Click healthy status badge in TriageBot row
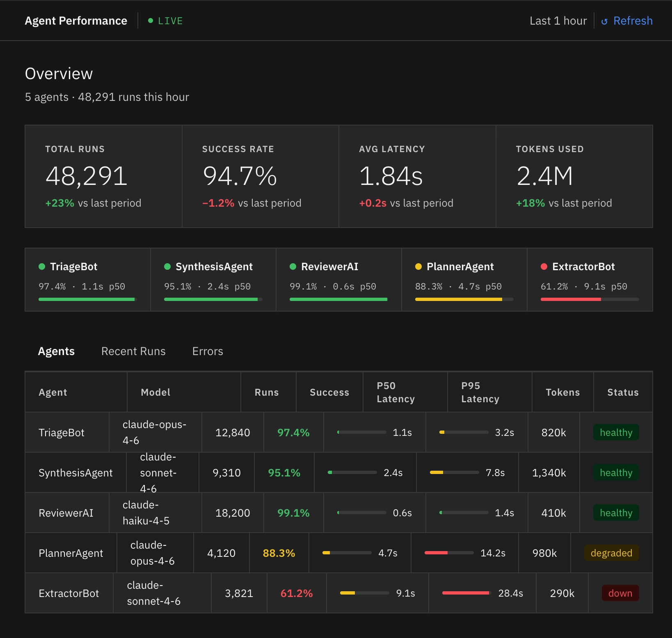Screen dimensions: 672x638 coord(616,432)
